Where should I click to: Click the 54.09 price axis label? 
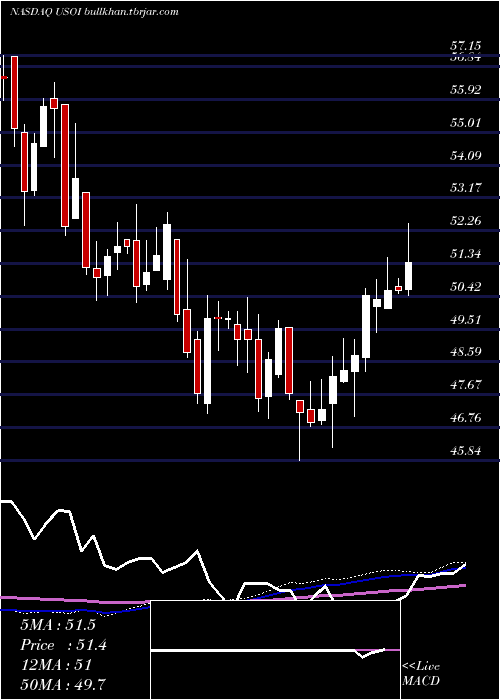466,155
